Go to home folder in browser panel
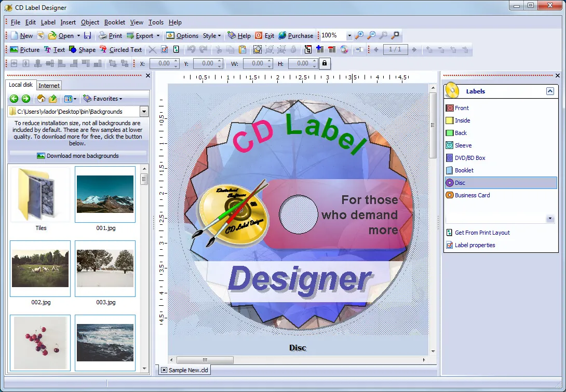Viewport: 566px width, 392px height. click(41, 99)
